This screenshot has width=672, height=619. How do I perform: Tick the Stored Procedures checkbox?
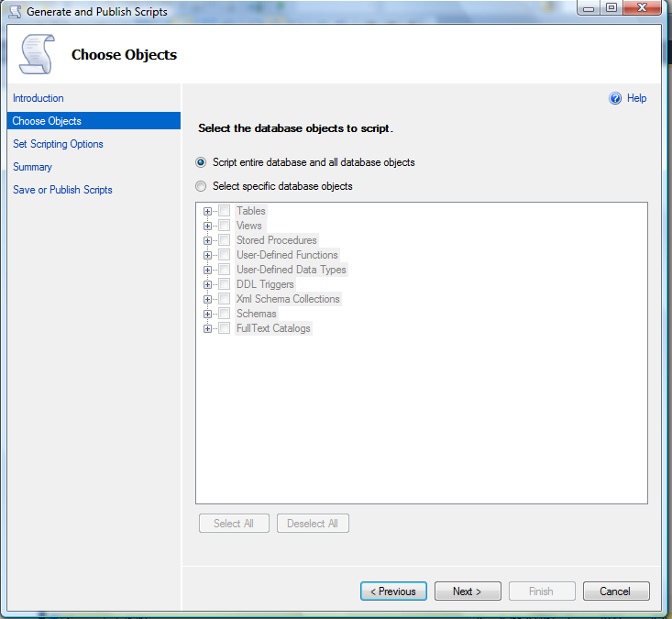[225, 240]
